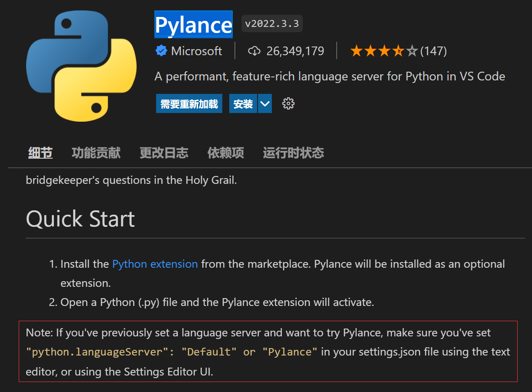Screen dimensions: 532x392
Task: Switch to the 功能贡献 tab
Action: click(x=96, y=153)
